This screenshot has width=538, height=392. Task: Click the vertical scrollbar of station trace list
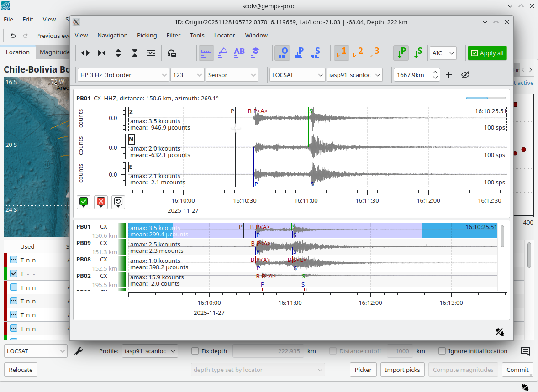502,236
